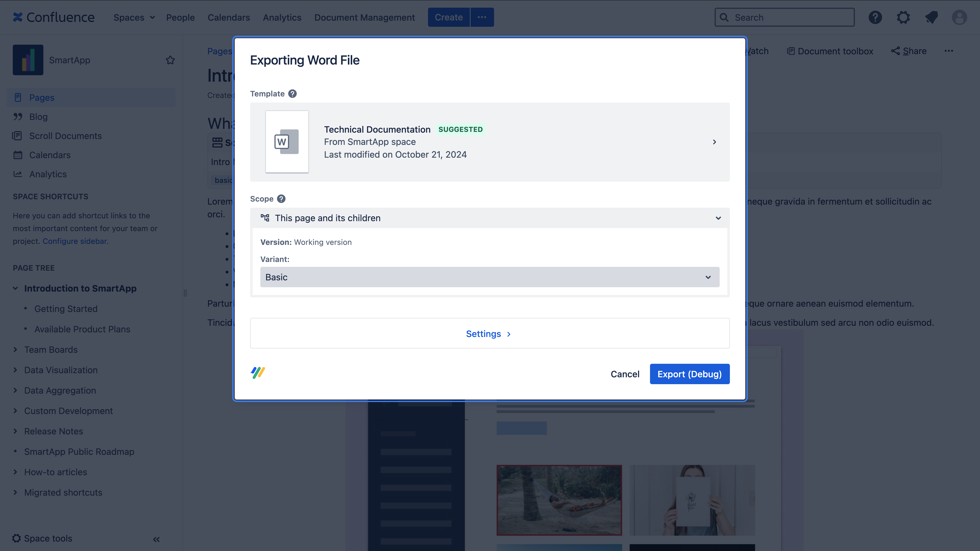Expand the Team Boards tree item
Screen dimensions: 980x551
tap(15, 349)
